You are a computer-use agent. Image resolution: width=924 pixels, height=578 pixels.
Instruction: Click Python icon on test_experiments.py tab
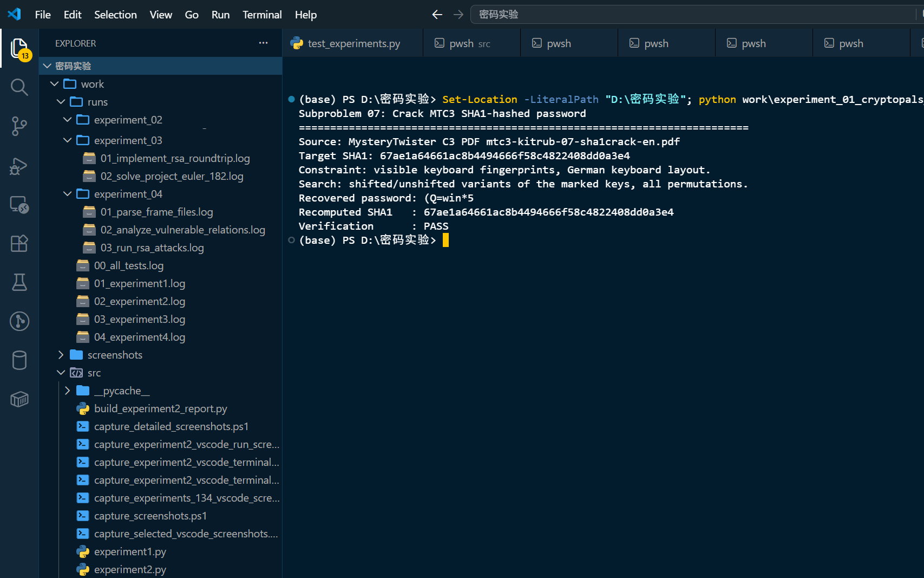tap(297, 43)
